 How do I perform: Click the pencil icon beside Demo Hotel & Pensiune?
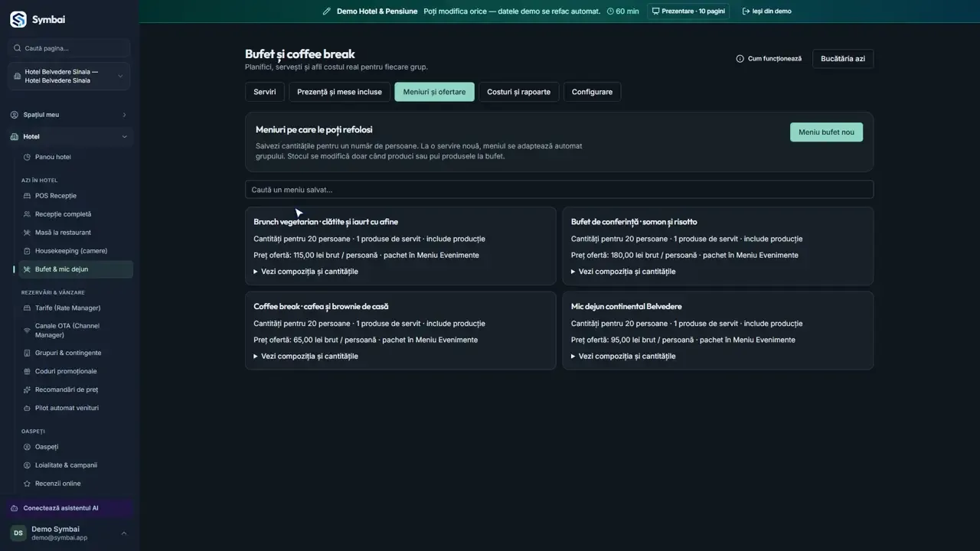[327, 11]
